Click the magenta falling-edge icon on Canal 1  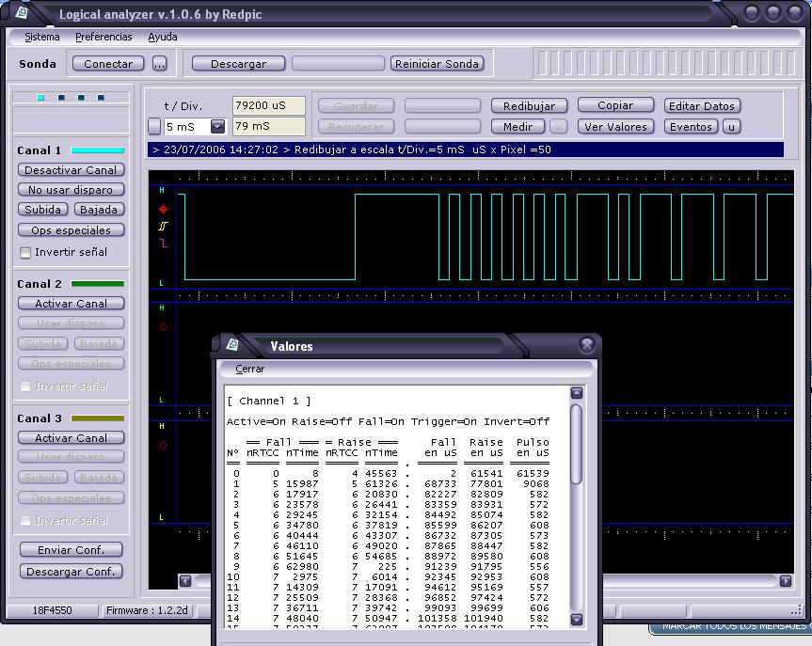point(163,243)
